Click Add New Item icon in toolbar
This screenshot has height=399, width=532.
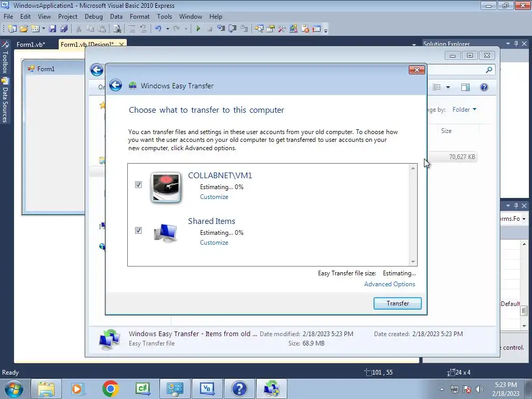35,29
